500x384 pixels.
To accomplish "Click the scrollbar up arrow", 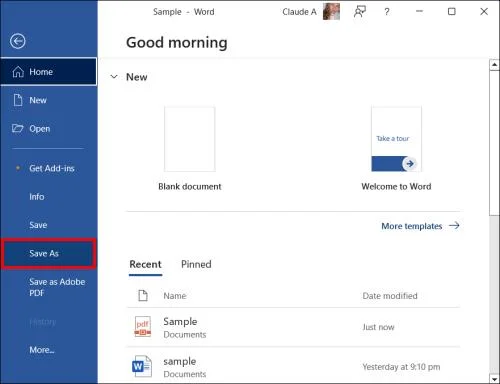I will point(494,65).
